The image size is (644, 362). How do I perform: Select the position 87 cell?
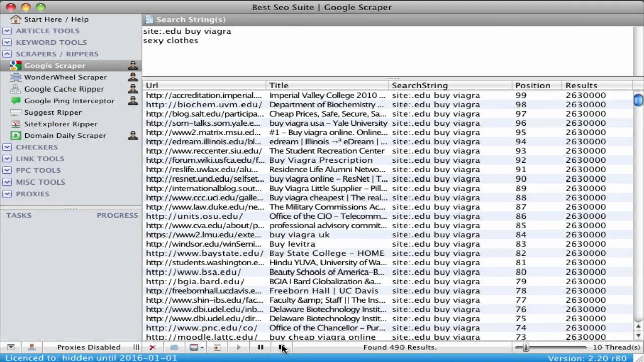pyautogui.click(x=521, y=207)
